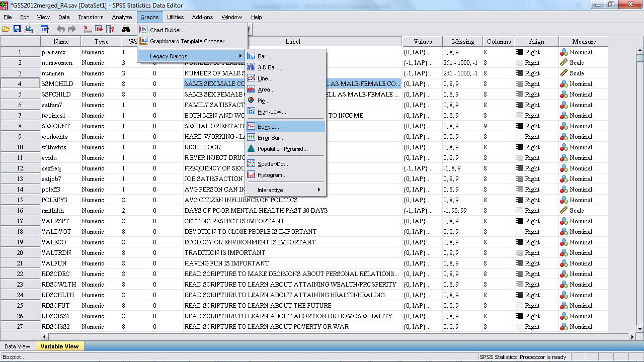
Task: Click the Find binoculars toolbar icon
Action: pos(126,29)
